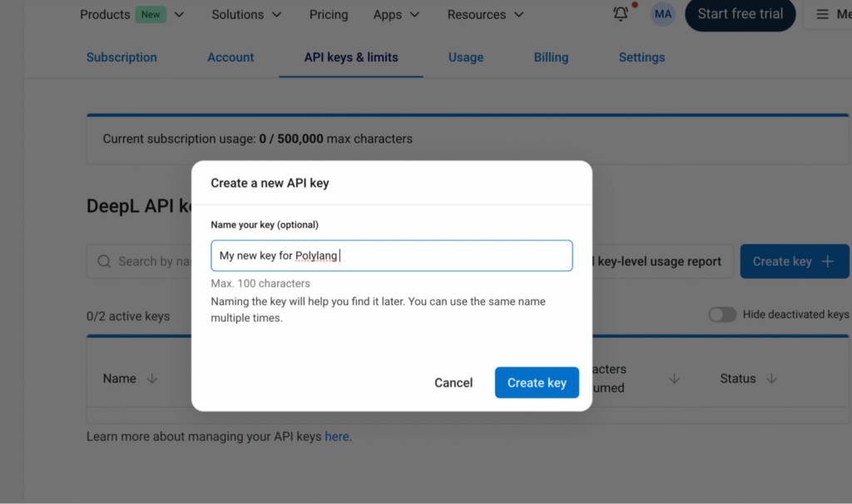This screenshot has width=852, height=504.
Task: Click the search magnifier icon
Action: (103, 261)
